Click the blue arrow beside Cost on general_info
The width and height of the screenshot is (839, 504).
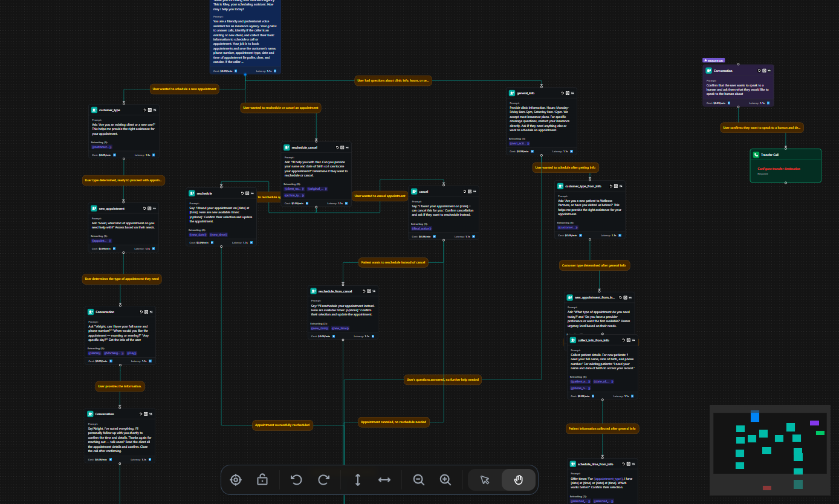click(x=532, y=152)
